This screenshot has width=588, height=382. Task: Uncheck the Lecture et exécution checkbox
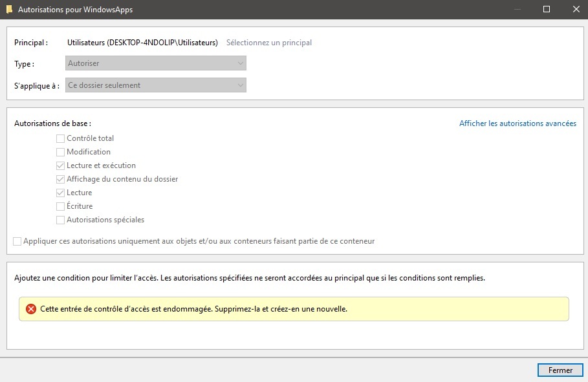61,165
